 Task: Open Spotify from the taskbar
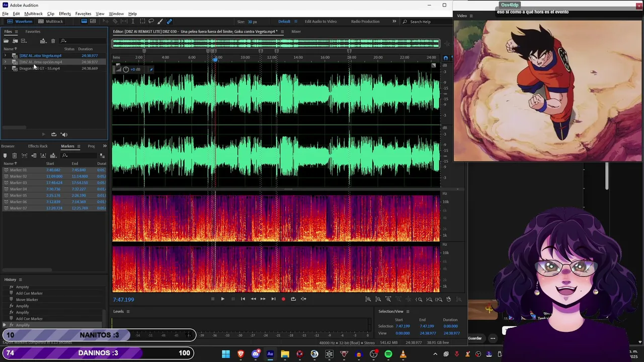[388, 354]
